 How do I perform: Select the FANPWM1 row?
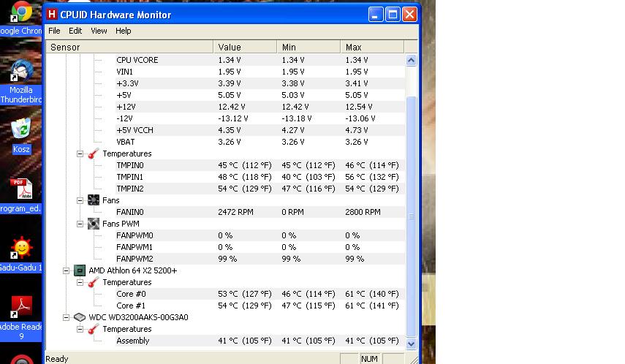pyautogui.click(x=260, y=247)
